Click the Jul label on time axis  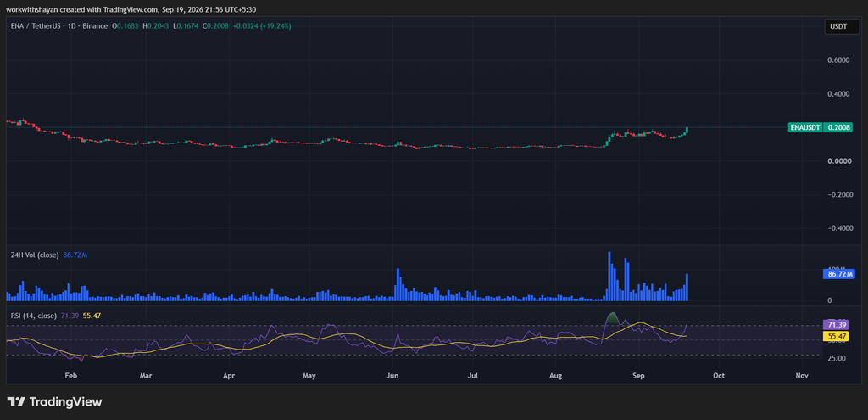coord(473,376)
